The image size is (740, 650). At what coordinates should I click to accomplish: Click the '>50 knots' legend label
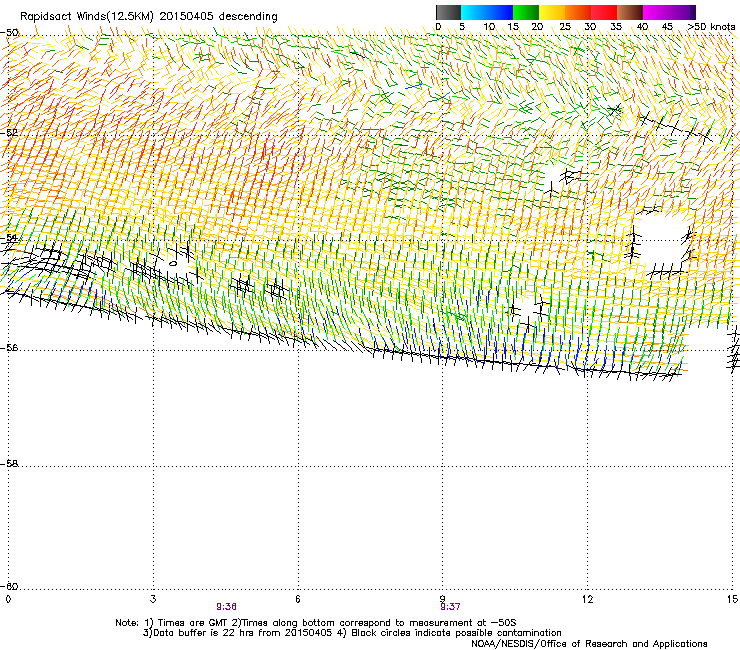(x=711, y=27)
